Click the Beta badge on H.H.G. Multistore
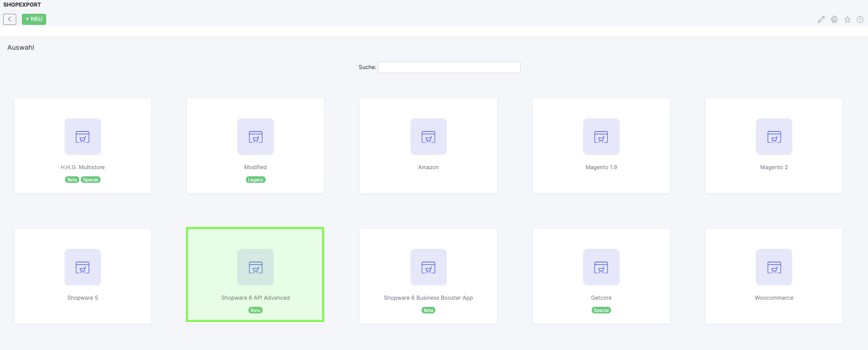Screen dimensions: 868x350 pos(72,180)
